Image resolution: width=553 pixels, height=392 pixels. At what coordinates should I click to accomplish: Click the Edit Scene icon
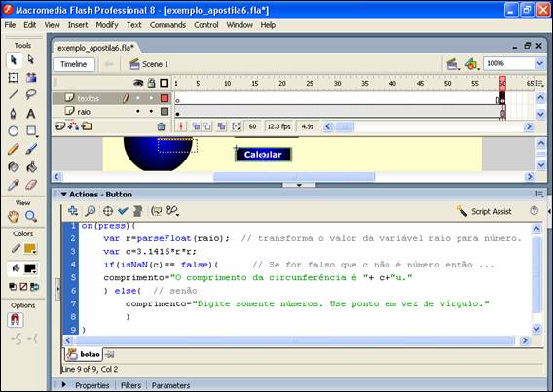(x=453, y=64)
